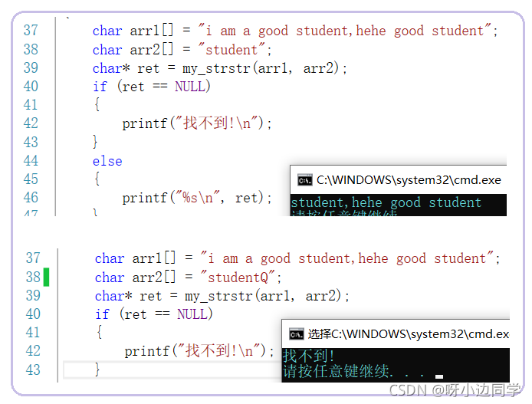Click the upper C:\WINDOWS\system32\cmd.exe title

point(409,180)
